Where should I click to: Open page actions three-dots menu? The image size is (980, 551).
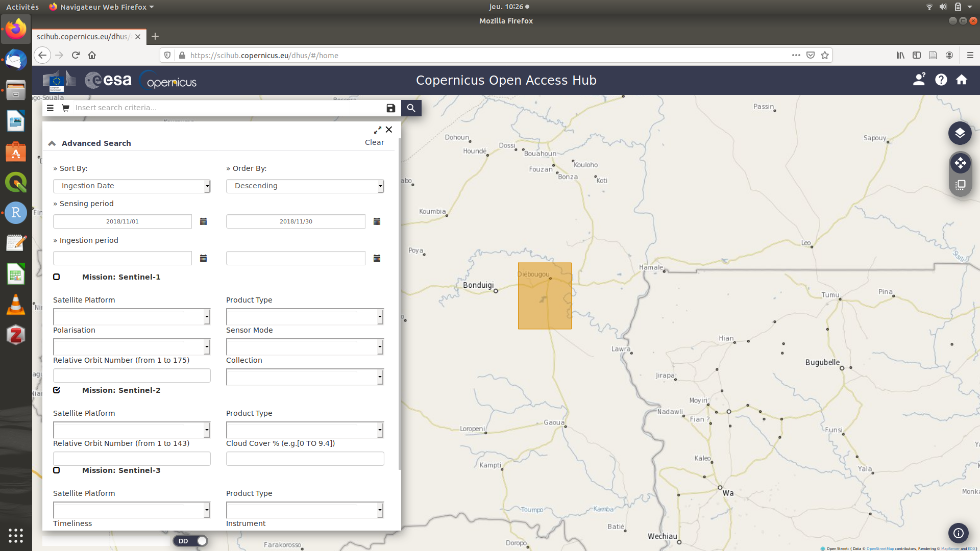796,55
